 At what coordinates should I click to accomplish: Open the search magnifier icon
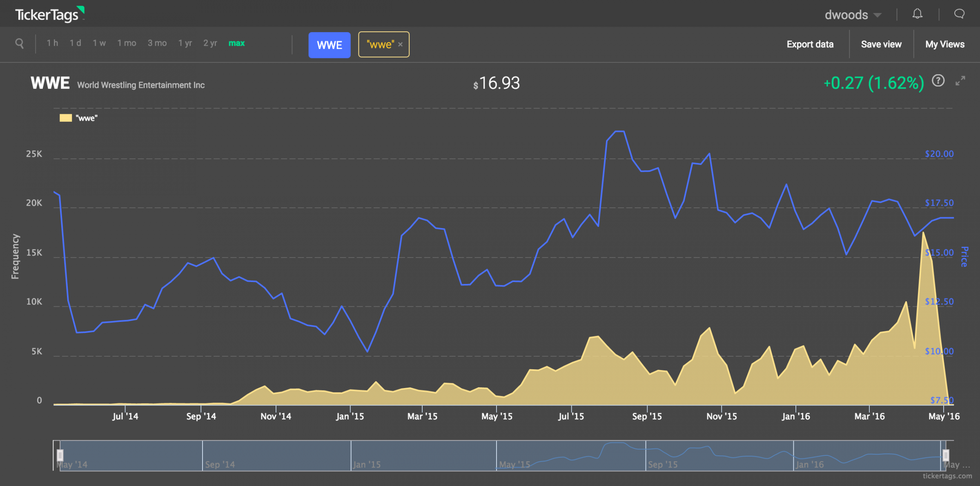tap(19, 43)
